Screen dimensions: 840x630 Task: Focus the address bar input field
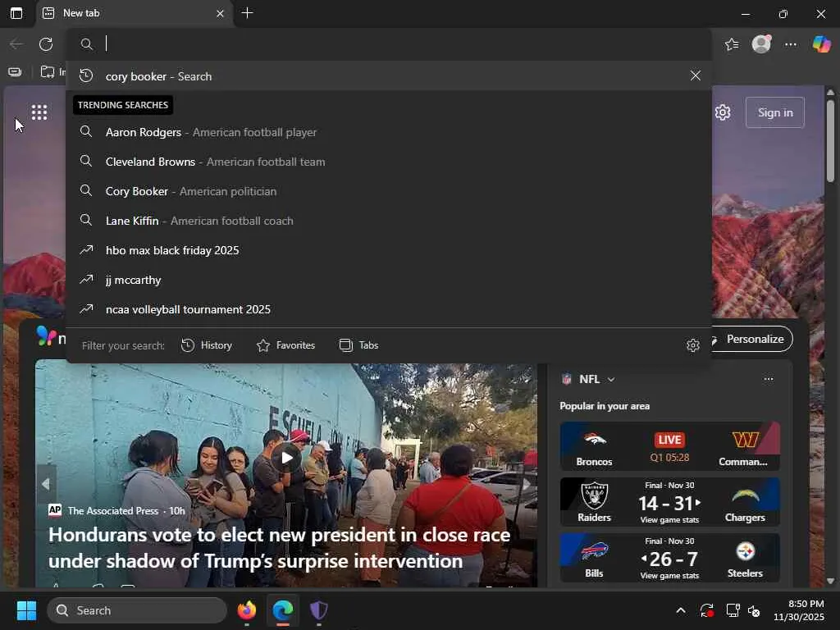(389, 44)
